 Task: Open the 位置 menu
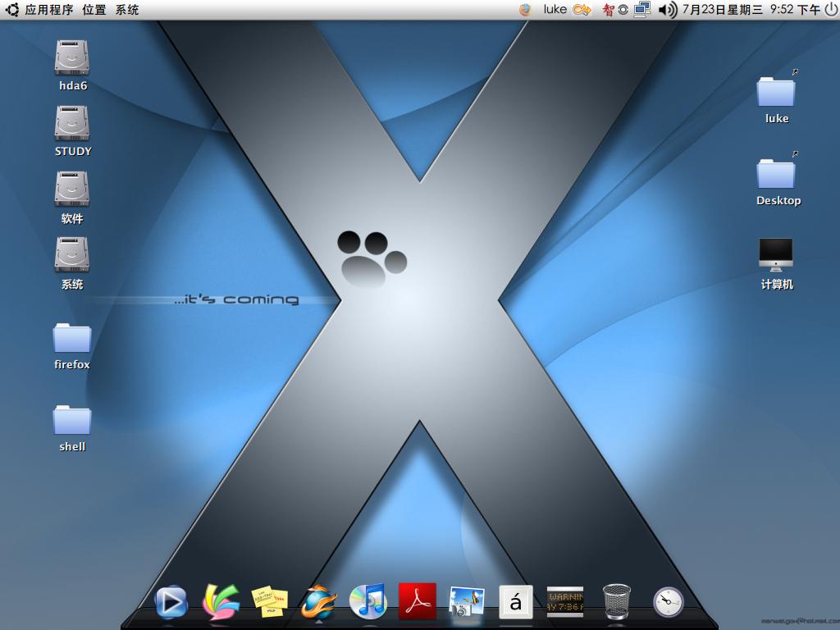pos(94,10)
